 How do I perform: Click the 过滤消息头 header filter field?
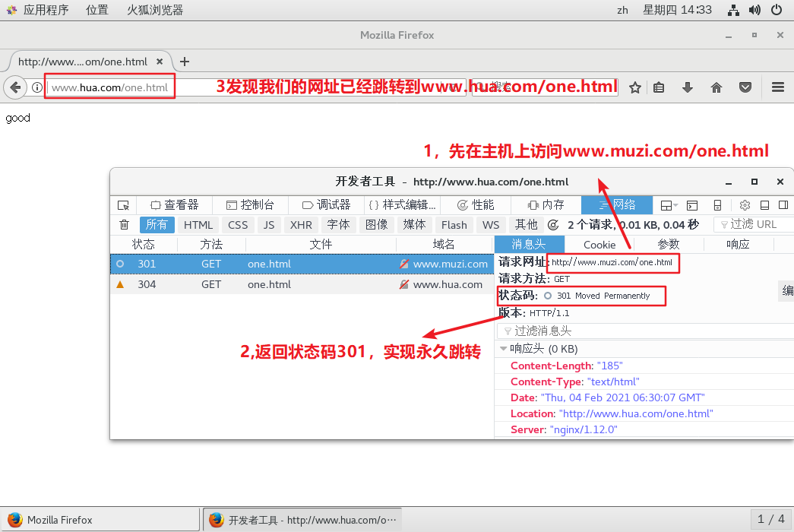646,331
